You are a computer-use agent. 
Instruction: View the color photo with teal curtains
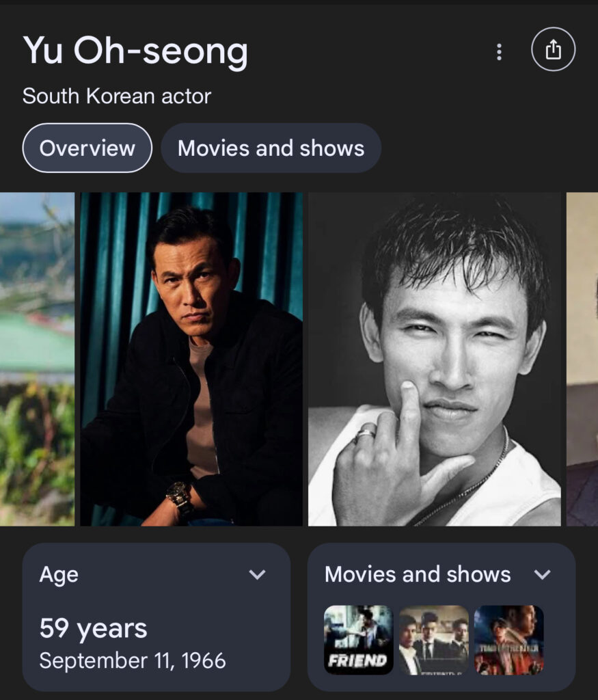(191, 359)
